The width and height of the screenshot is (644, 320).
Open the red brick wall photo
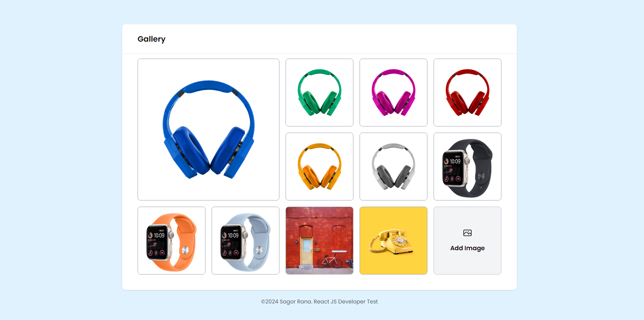[319, 241]
